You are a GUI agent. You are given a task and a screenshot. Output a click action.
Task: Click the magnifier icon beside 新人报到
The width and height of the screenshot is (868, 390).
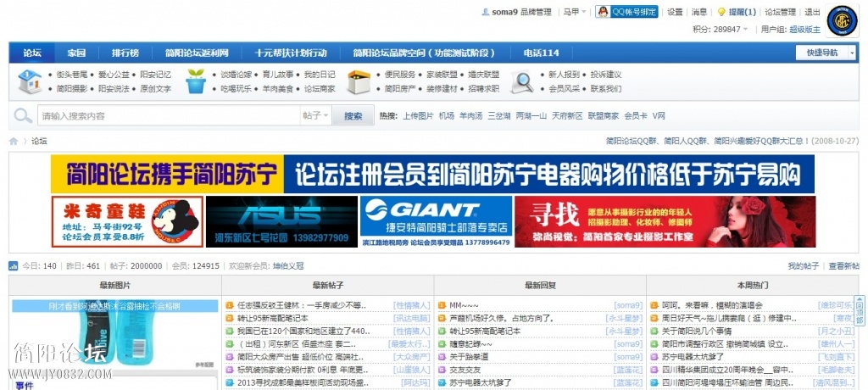pyautogui.click(x=521, y=82)
